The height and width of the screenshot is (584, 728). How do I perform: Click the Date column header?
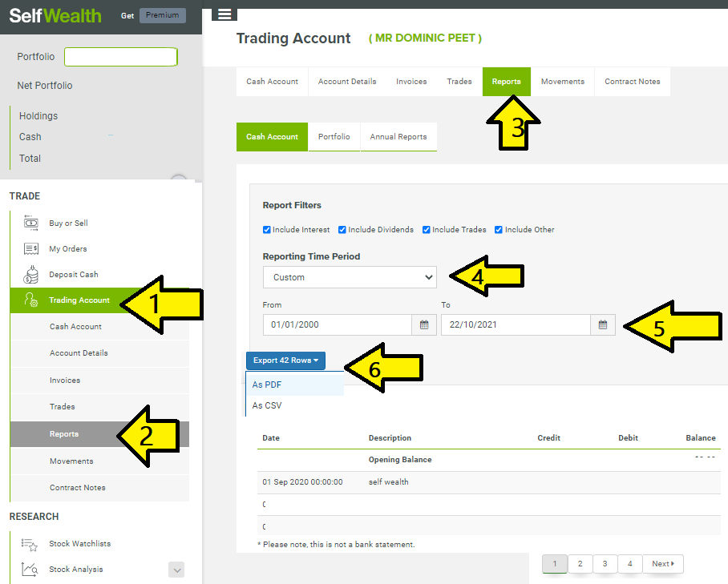[271, 438]
